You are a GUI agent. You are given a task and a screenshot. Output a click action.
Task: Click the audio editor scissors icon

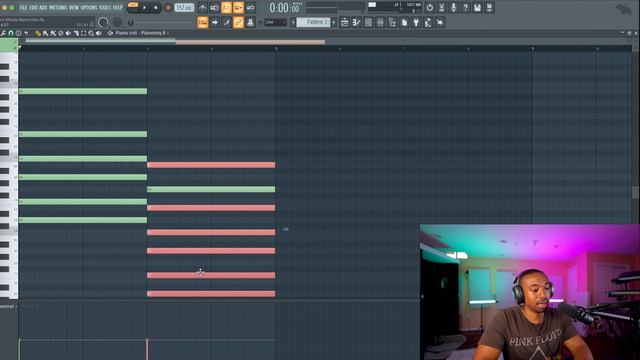[441, 7]
